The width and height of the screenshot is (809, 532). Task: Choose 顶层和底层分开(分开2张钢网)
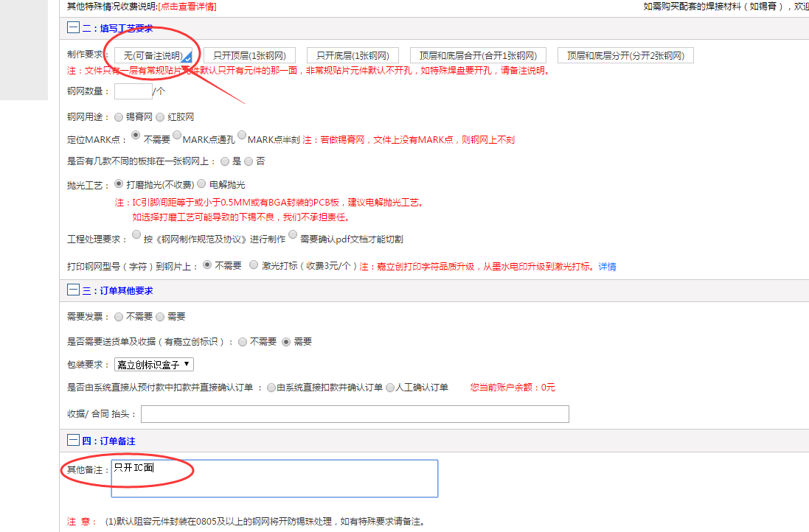click(x=626, y=55)
